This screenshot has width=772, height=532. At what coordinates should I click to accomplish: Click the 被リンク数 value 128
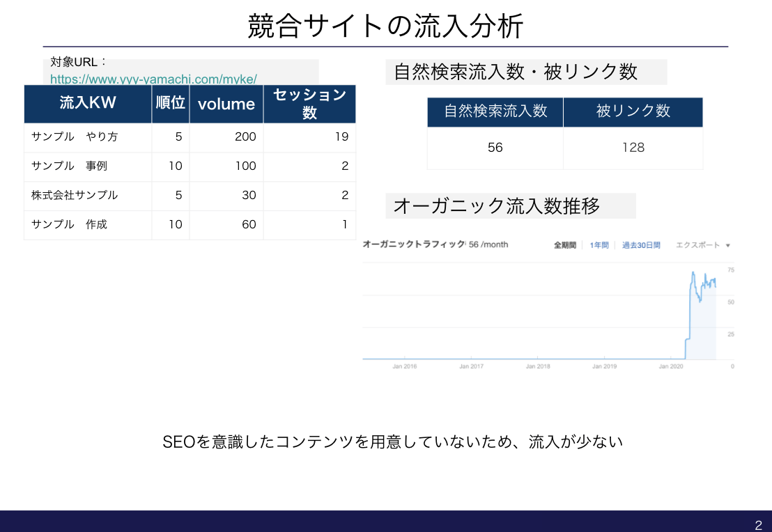point(633,148)
